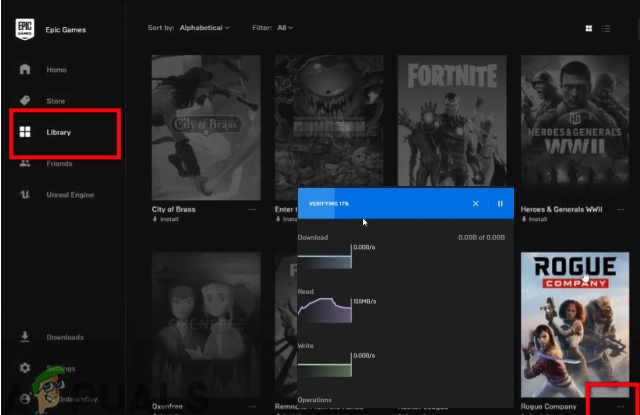
Task: Open Heroes & Generals WWII thumbnail
Action: click(575, 128)
